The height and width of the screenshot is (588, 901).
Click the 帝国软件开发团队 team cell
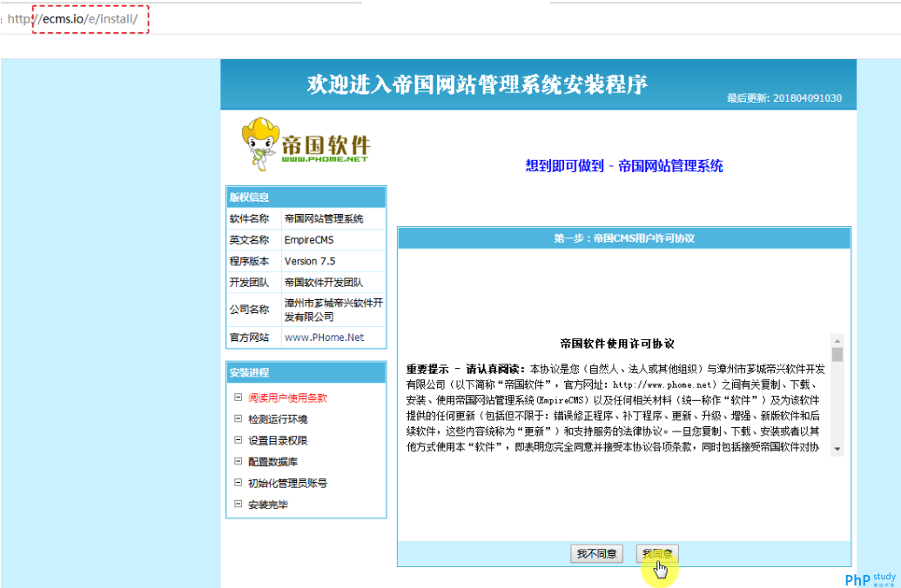pos(333,283)
